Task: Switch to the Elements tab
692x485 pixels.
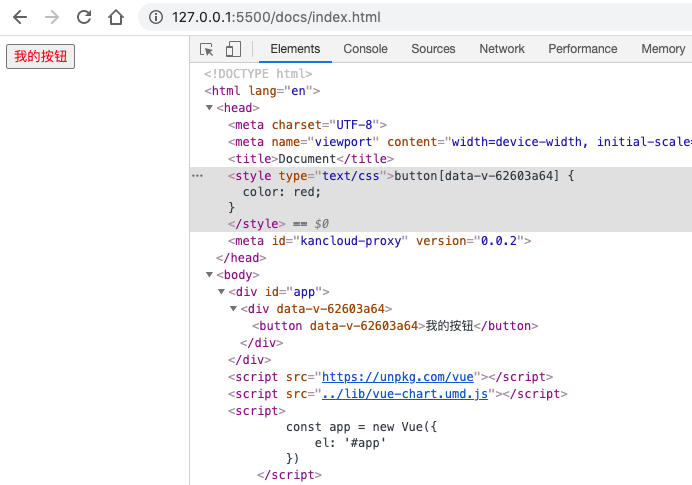Action: pos(295,49)
